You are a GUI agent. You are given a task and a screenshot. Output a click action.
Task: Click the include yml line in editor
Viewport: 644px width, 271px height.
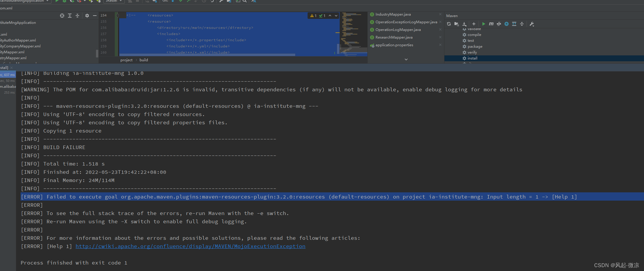198,46
